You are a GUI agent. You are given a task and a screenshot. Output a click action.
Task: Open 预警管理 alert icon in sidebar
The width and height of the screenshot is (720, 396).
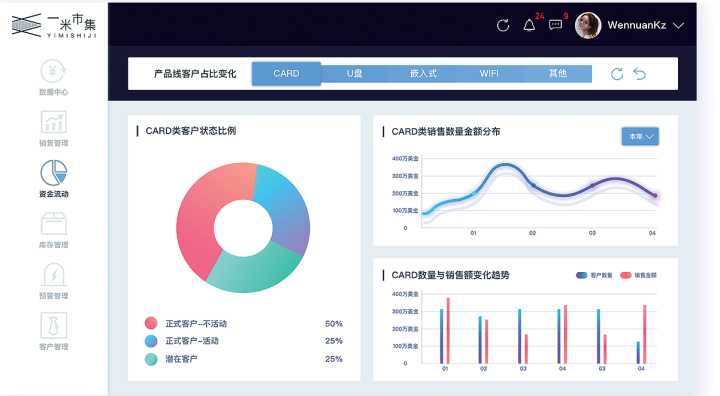click(x=54, y=275)
